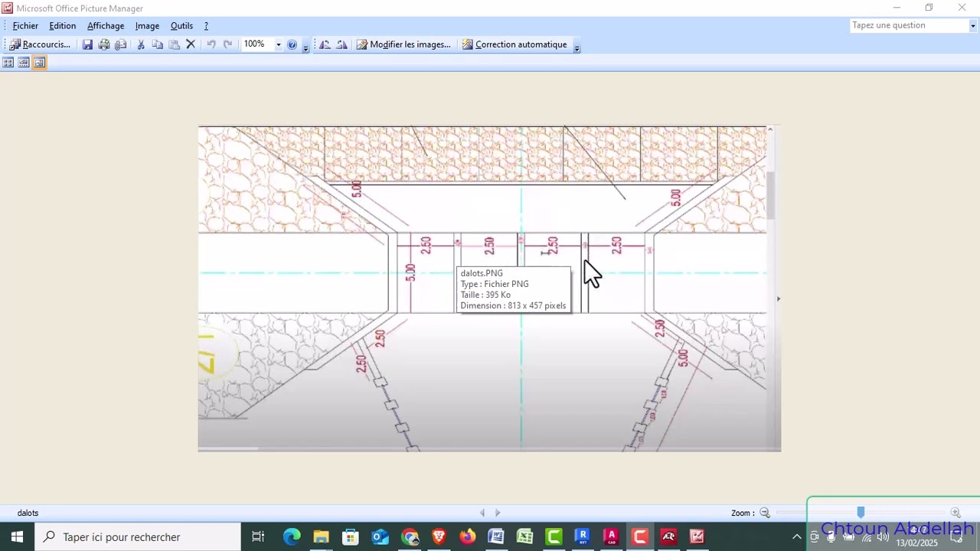The width and height of the screenshot is (980, 551).
Task: Open Google Chrome from the taskbar
Action: coord(410,537)
